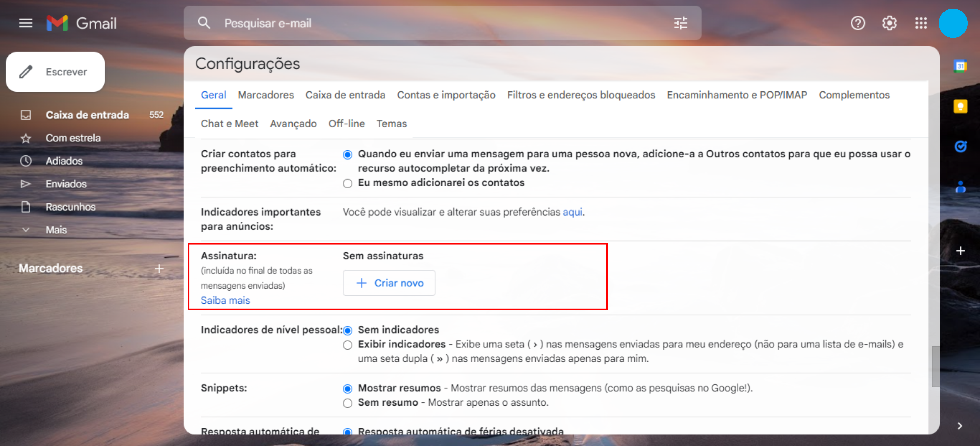The width and height of the screenshot is (980, 446).
Task: Switch to the 'Temas' tab
Action: pyautogui.click(x=392, y=124)
